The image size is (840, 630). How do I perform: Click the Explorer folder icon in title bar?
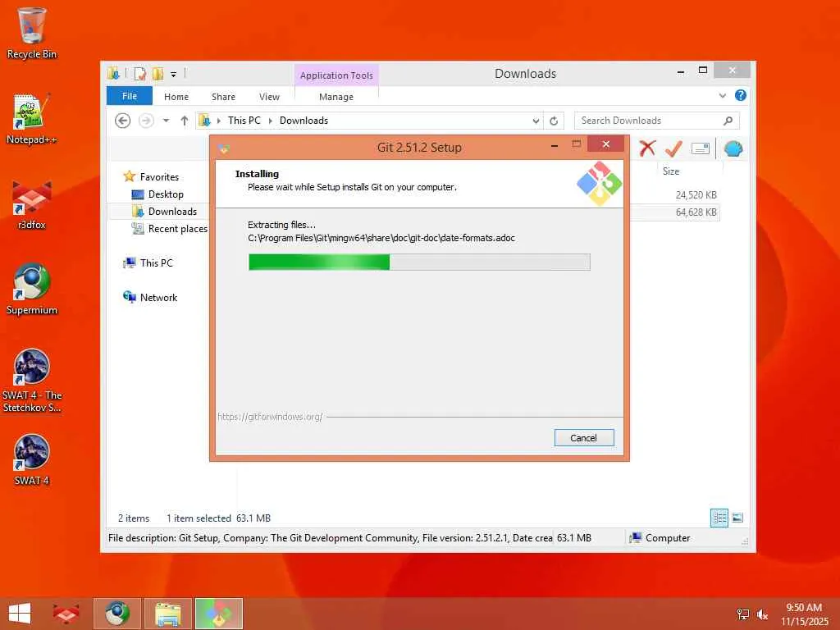click(113, 73)
